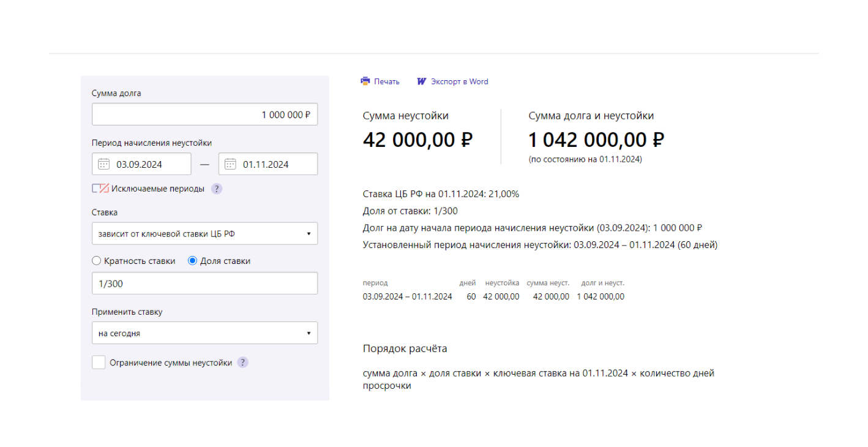Click the end date field 01.11.2024

275,164
